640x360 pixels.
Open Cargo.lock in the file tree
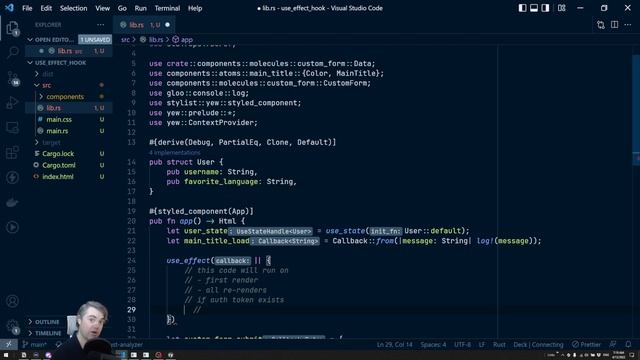58,154
